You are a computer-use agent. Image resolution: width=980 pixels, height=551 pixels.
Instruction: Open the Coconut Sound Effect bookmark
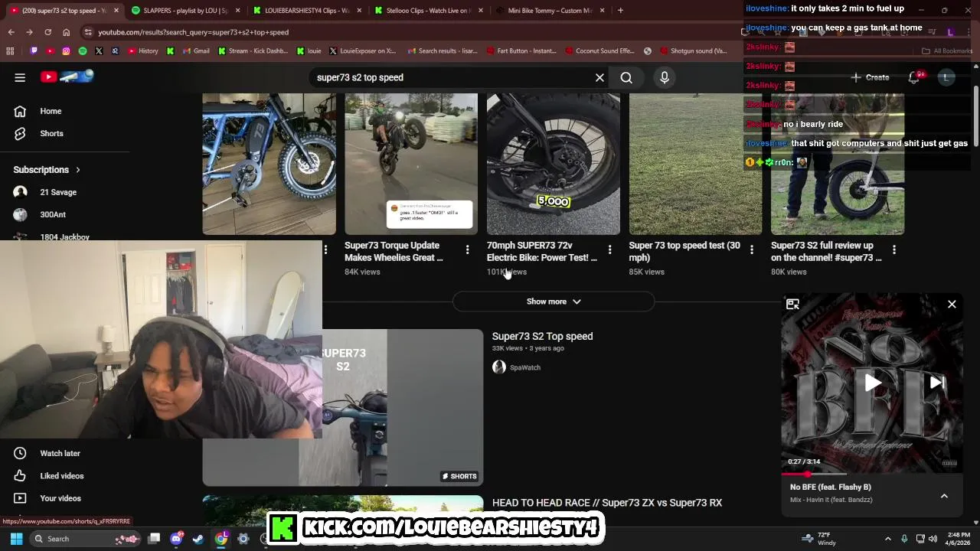(x=599, y=51)
